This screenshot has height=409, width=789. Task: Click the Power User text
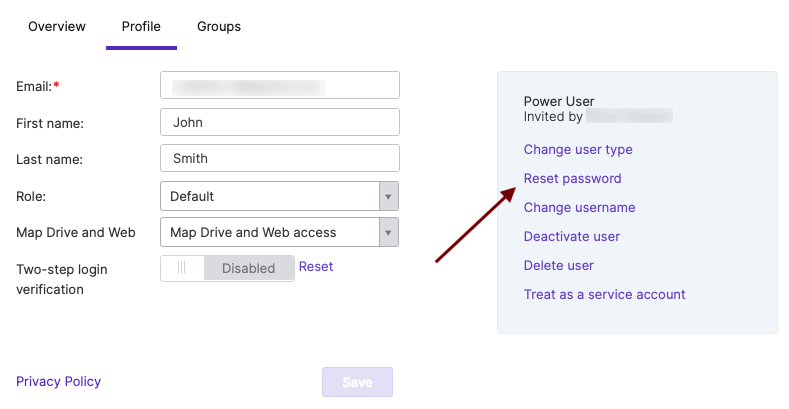tap(559, 101)
